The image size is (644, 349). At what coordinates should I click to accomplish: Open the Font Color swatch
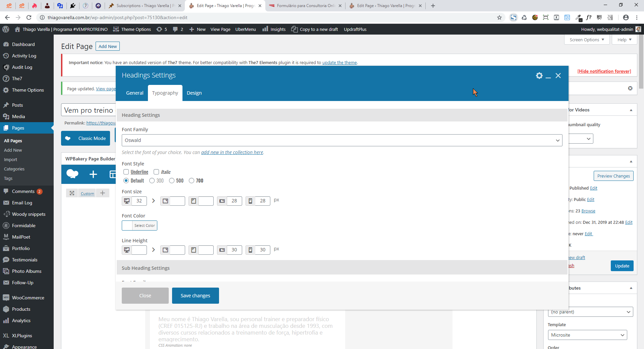coord(127,226)
